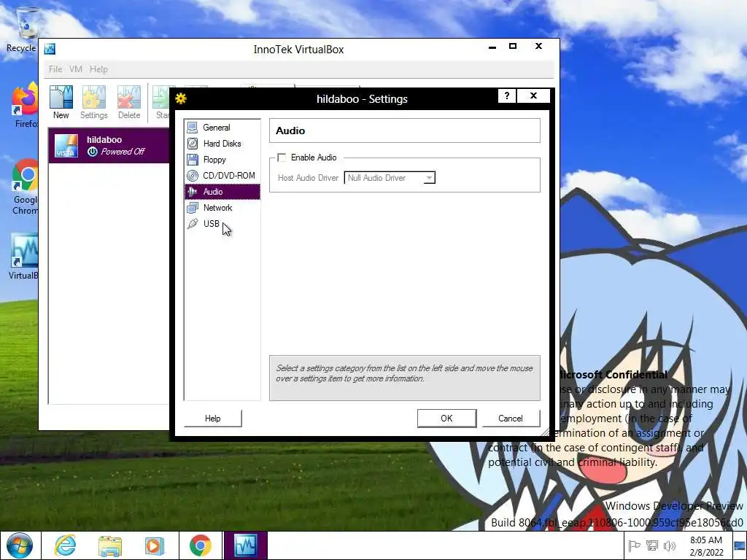Enable the Enable Audio checkbox

[282, 157]
